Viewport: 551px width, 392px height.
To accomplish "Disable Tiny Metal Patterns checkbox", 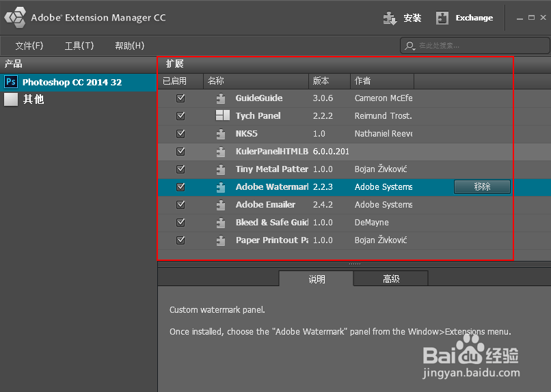I will [180, 169].
